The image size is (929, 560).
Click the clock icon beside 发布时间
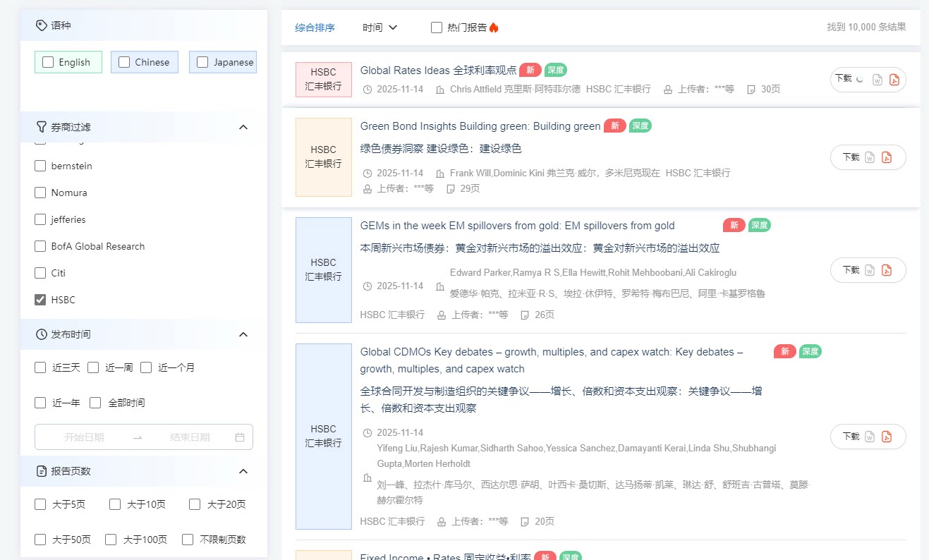tap(41, 334)
